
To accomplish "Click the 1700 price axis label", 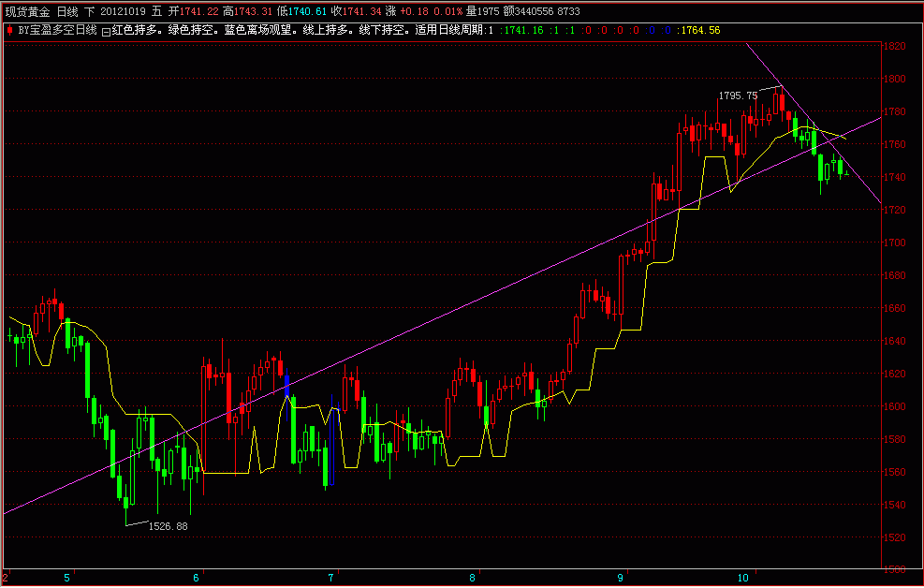I will coord(895,243).
